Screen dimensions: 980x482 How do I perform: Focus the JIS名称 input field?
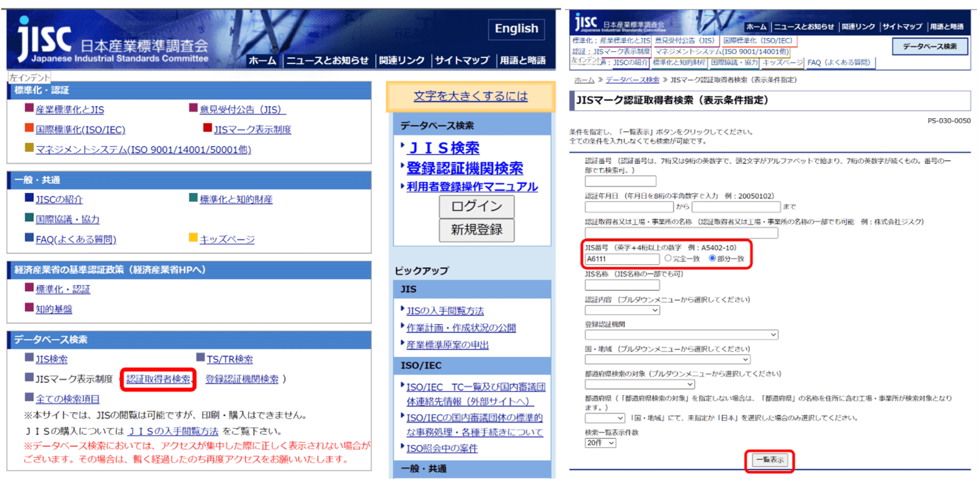pos(622,285)
